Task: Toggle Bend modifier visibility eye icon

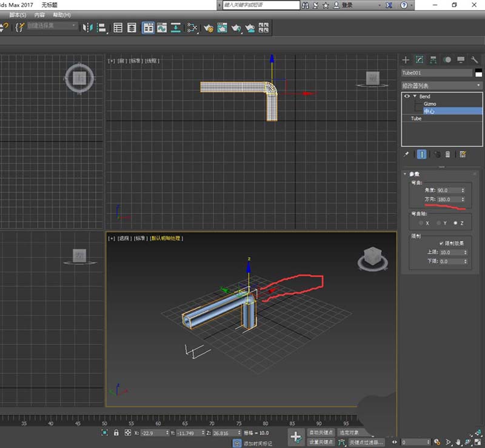Action: 406,96
